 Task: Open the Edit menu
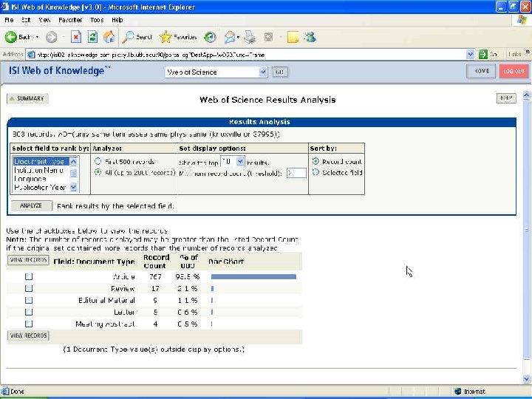(x=26, y=20)
